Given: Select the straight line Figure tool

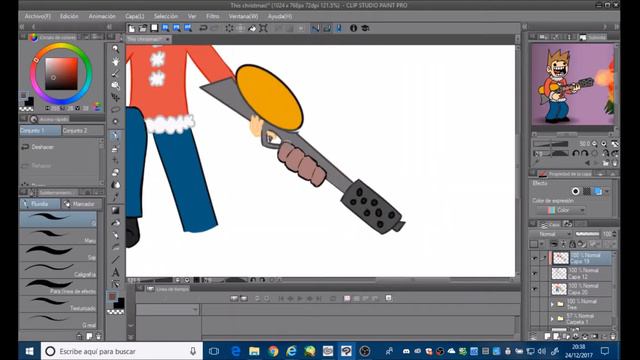Looking at the screenshot, I should point(116,260).
